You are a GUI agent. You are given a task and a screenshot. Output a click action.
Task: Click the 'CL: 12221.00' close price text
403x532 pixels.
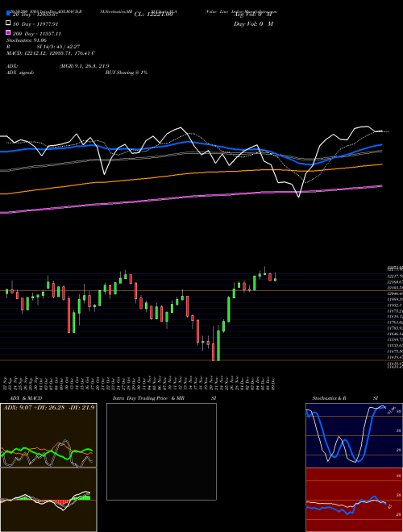[153, 15]
